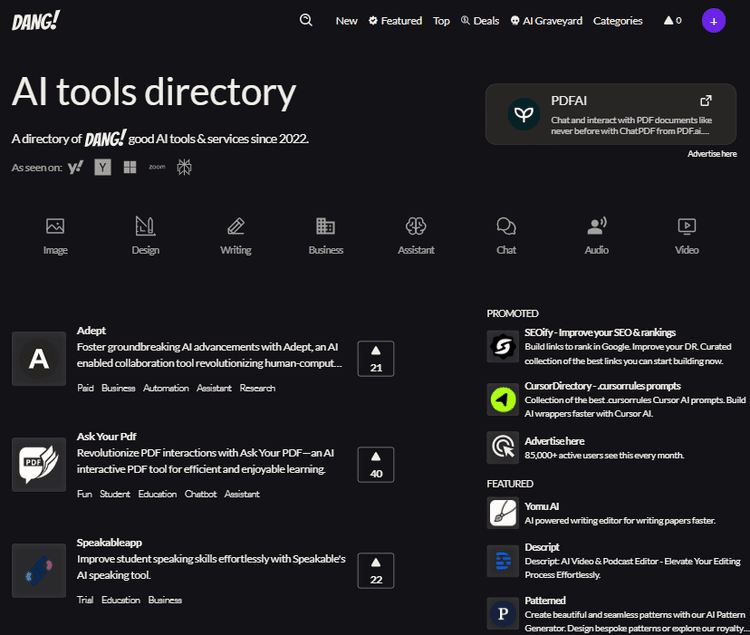Click the Advertise here link below PDFAI
Viewport: 750px width, 635px height.
(x=712, y=154)
